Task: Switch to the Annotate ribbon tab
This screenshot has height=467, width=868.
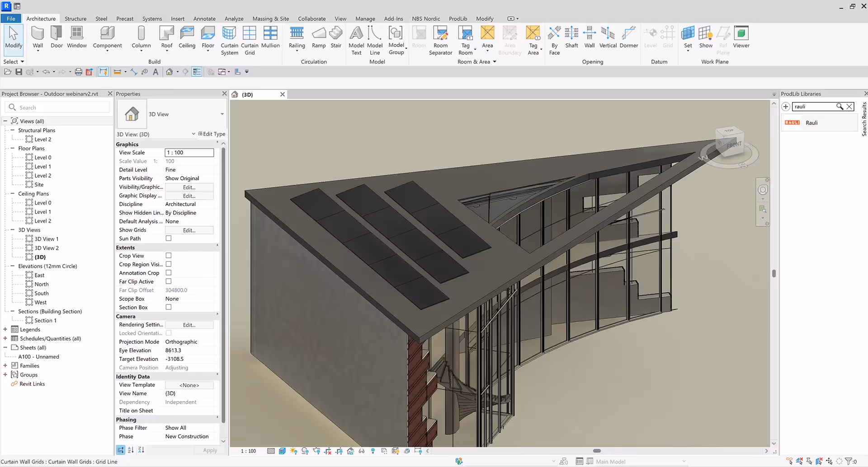Action: [204, 19]
